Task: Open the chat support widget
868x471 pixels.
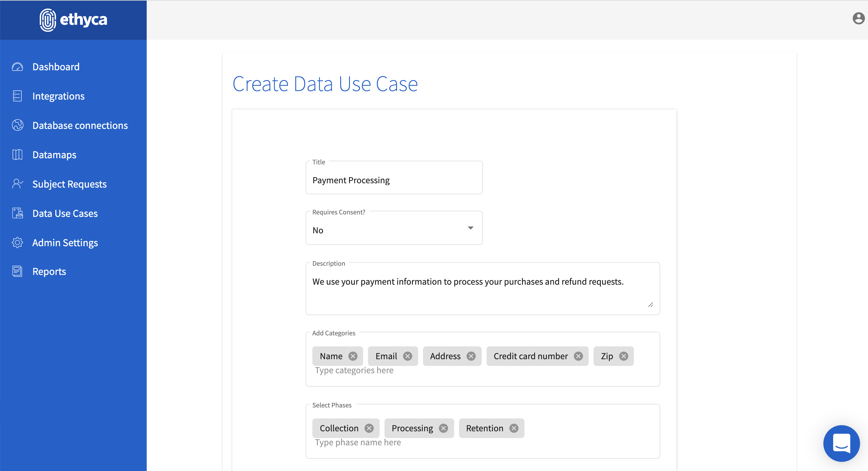Action: [x=841, y=443]
